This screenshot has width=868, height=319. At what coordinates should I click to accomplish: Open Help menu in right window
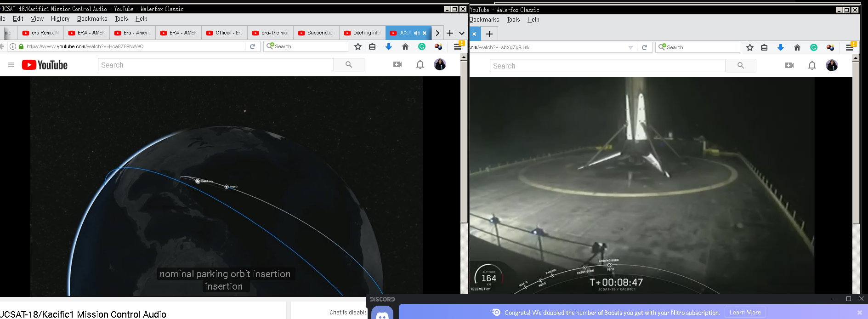(x=533, y=20)
